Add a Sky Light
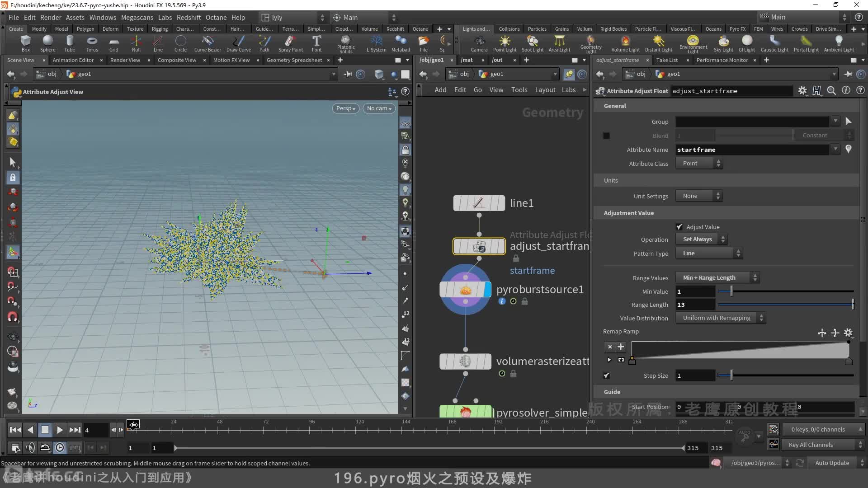The image size is (868, 488). [x=723, y=44]
